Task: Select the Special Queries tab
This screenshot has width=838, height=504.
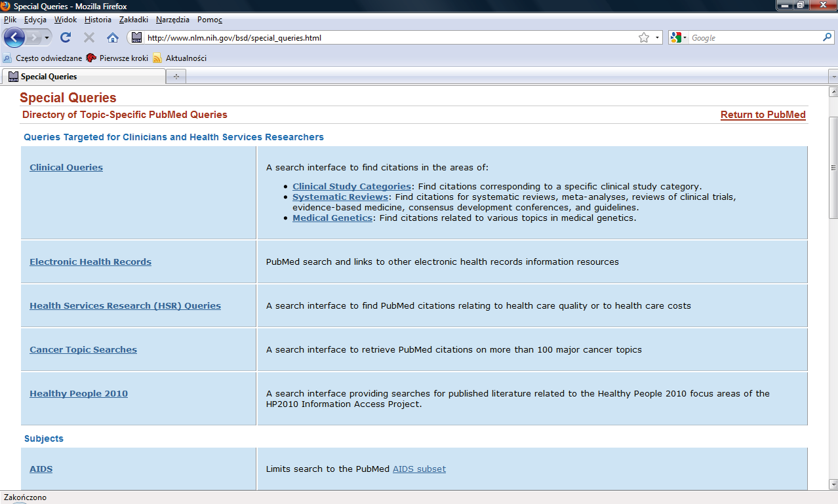Action: coord(83,77)
